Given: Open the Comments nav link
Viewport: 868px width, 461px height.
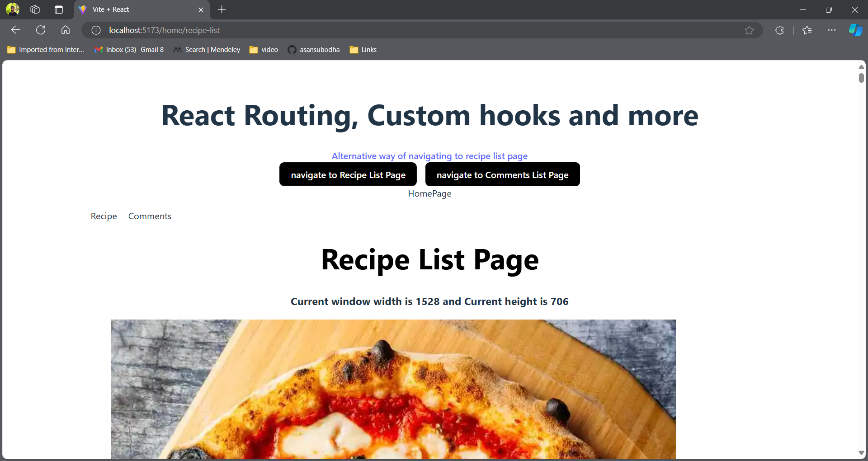Looking at the screenshot, I should click(150, 216).
